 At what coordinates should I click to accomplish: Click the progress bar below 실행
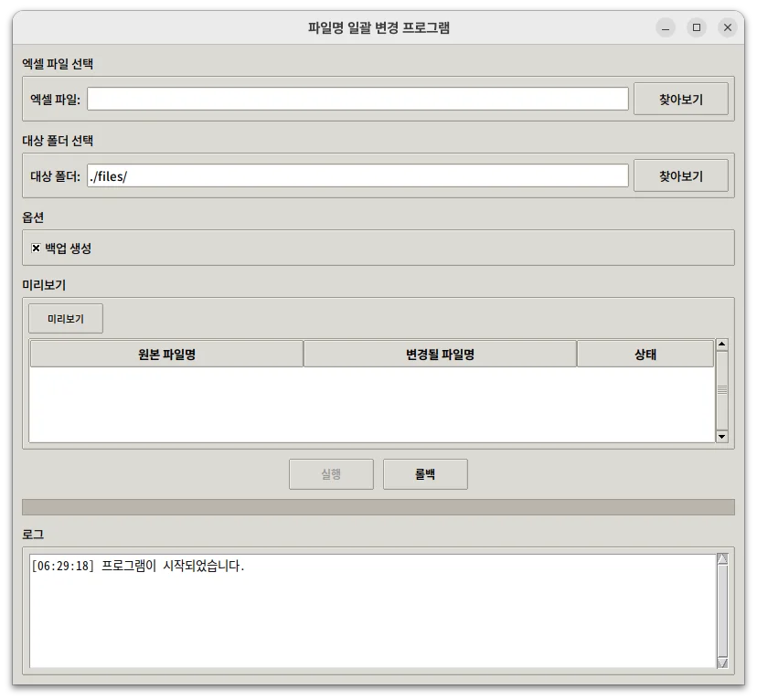point(378,507)
